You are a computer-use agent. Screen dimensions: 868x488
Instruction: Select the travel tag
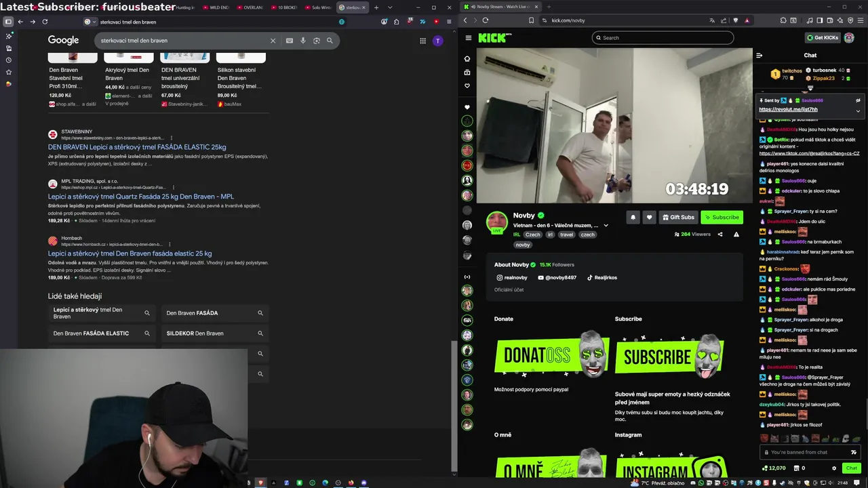tap(566, 235)
